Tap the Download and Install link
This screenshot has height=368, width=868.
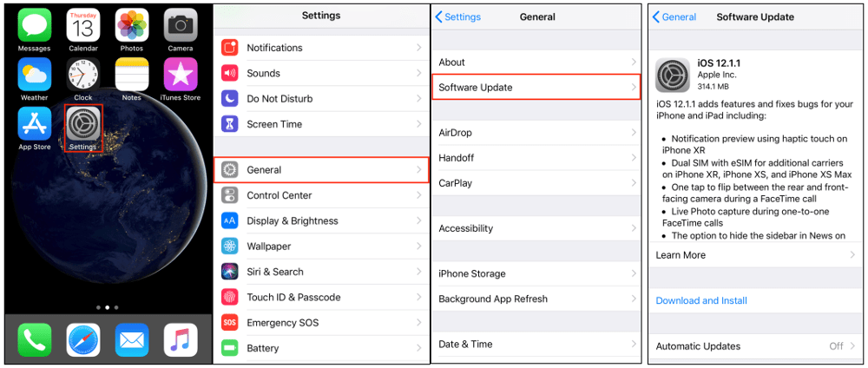tap(701, 300)
